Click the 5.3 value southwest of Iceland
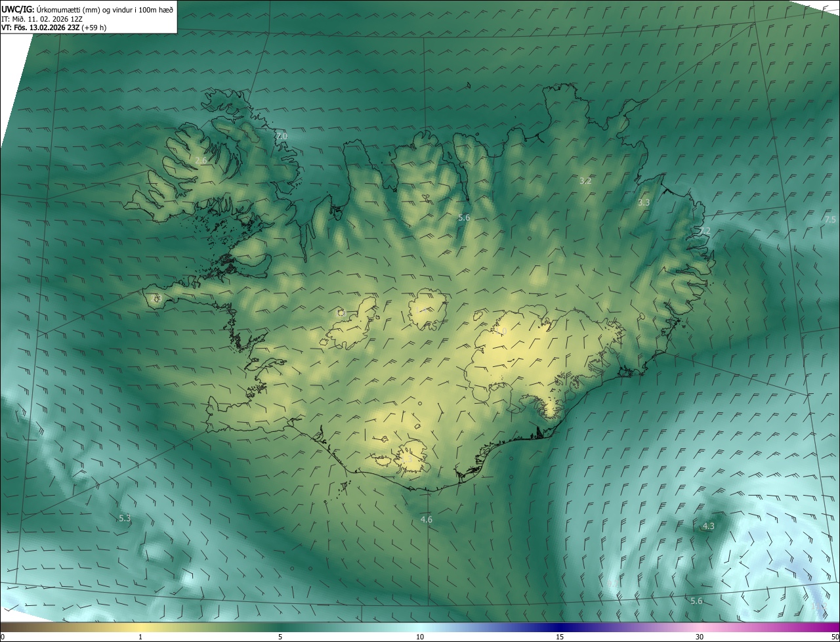 pyautogui.click(x=125, y=518)
